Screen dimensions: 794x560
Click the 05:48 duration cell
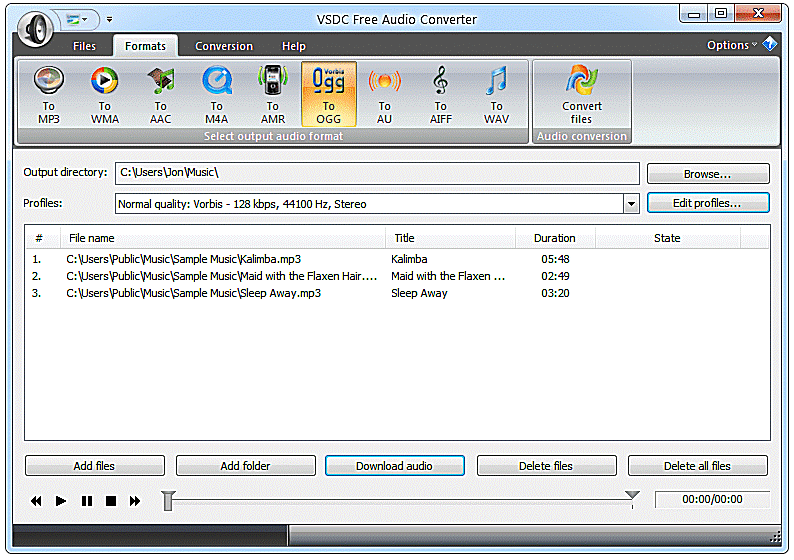click(x=555, y=259)
